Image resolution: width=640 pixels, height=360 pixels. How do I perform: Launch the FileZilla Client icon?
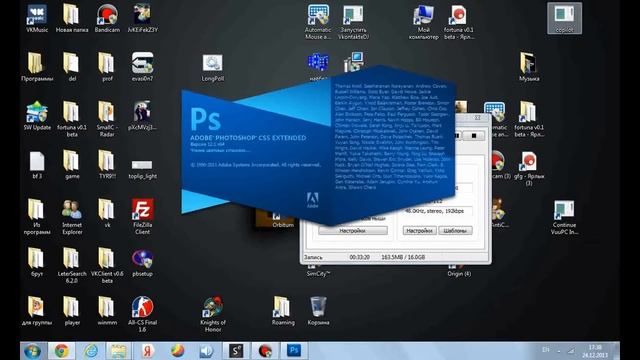click(x=142, y=216)
